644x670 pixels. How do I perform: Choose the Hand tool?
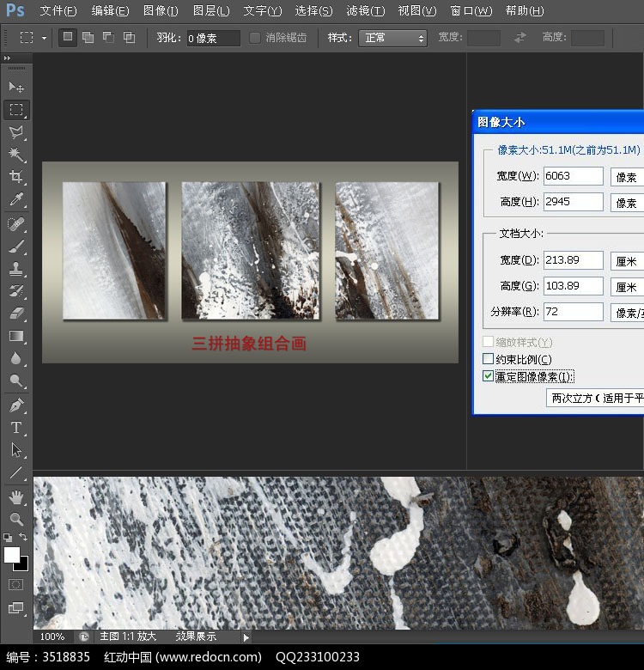pyautogui.click(x=16, y=497)
